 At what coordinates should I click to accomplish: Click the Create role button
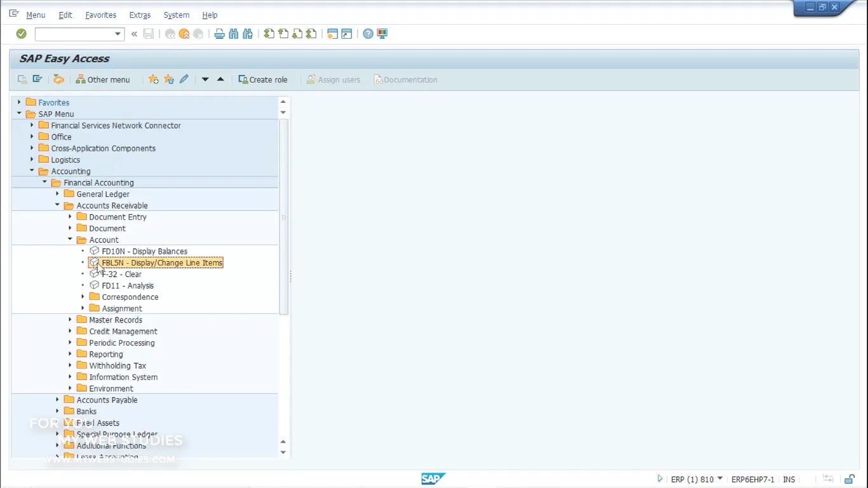pyautogui.click(x=263, y=79)
